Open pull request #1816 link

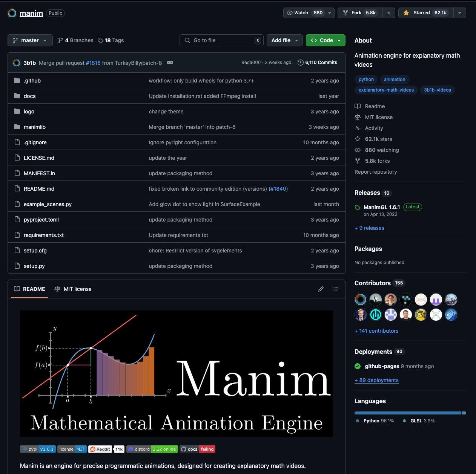tap(93, 63)
